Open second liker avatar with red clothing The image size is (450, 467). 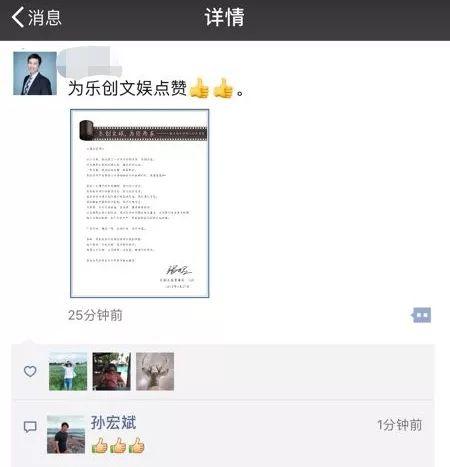click(x=112, y=371)
